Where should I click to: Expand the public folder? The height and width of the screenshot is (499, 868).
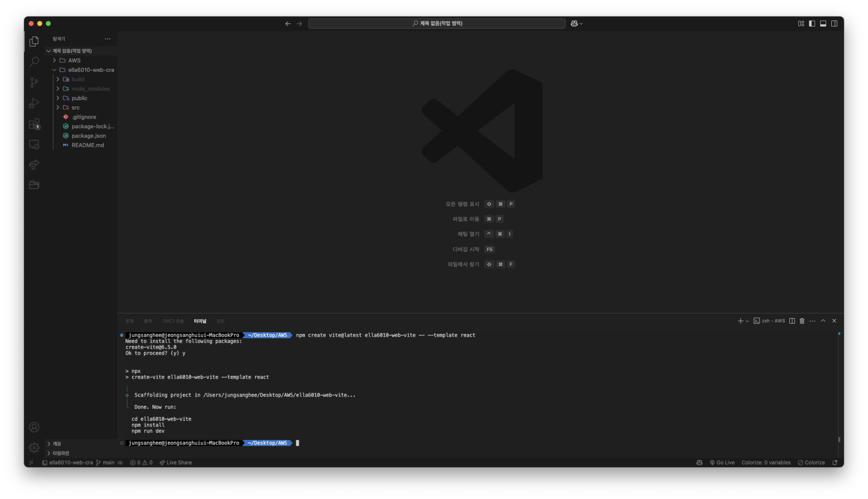pyautogui.click(x=81, y=98)
